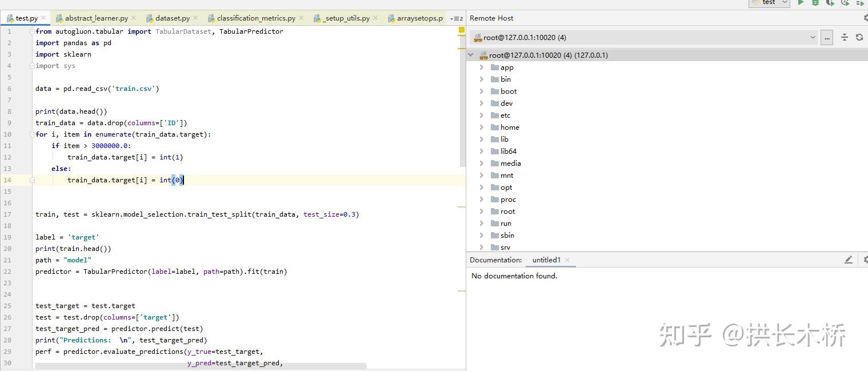
Task: Run the test configuration with the green play icon
Action: coord(801,4)
